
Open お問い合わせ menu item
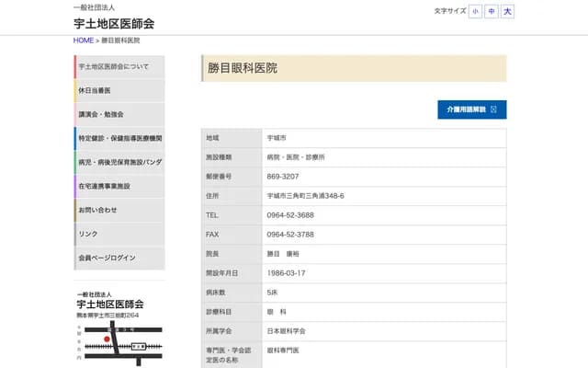(x=119, y=210)
